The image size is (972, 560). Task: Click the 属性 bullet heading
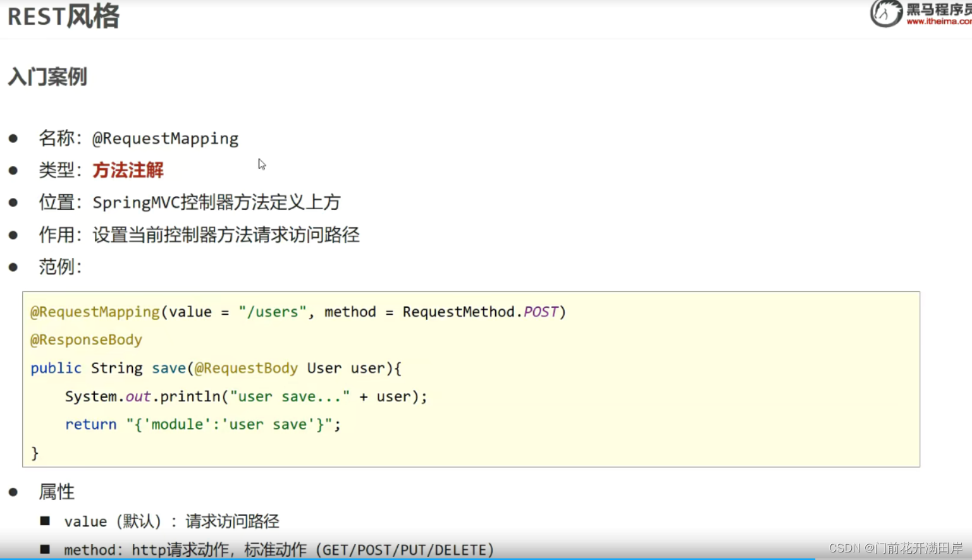pos(57,492)
